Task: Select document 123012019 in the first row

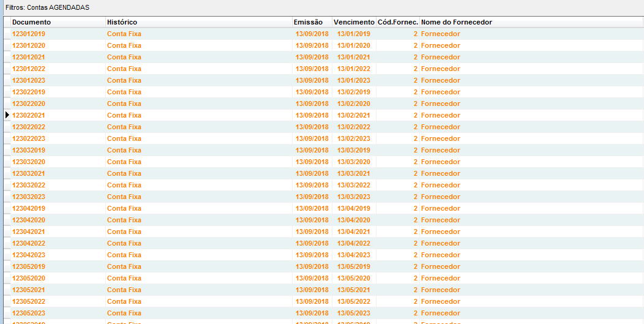Action: tap(29, 34)
